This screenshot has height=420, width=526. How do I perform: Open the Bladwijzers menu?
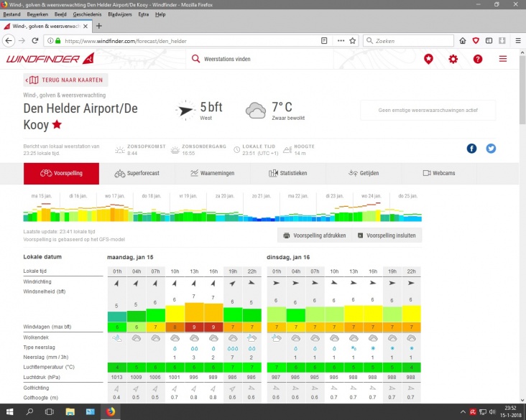coord(119,14)
